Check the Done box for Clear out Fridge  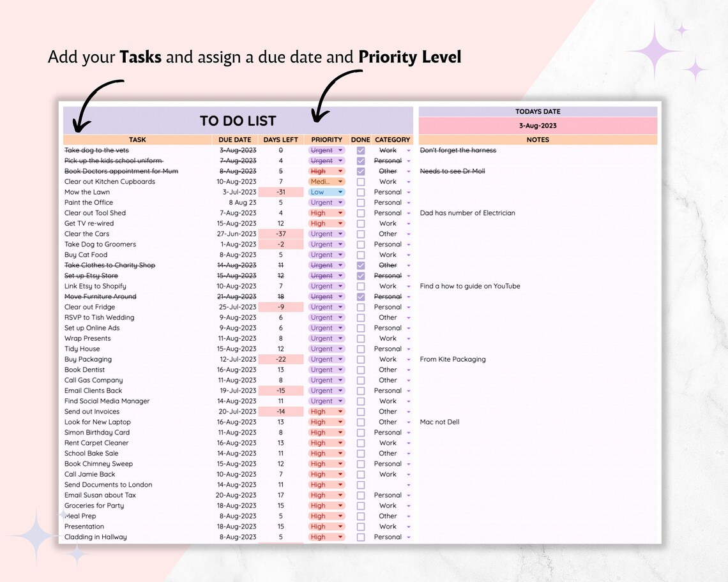(361, 307)
